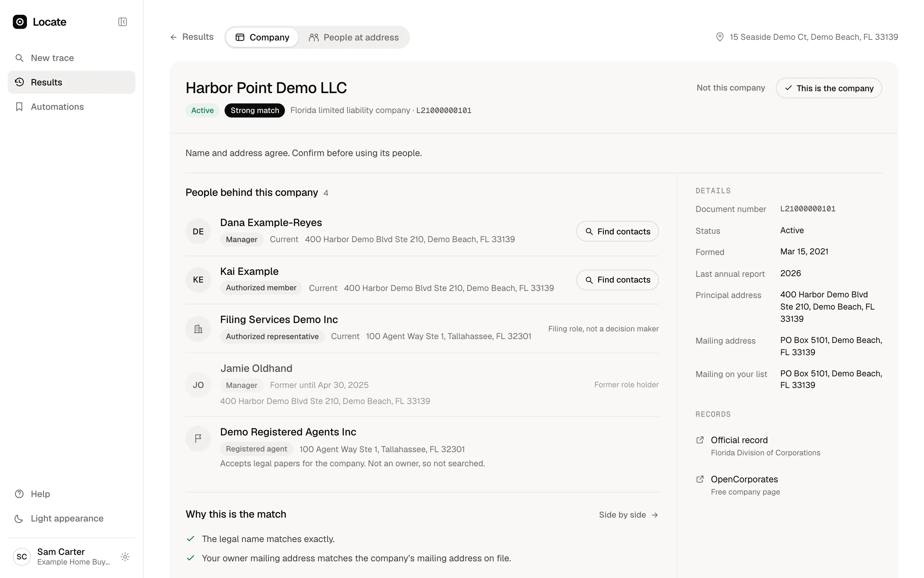Click the location pin icon by the address
924x578 pixels.
720,37
